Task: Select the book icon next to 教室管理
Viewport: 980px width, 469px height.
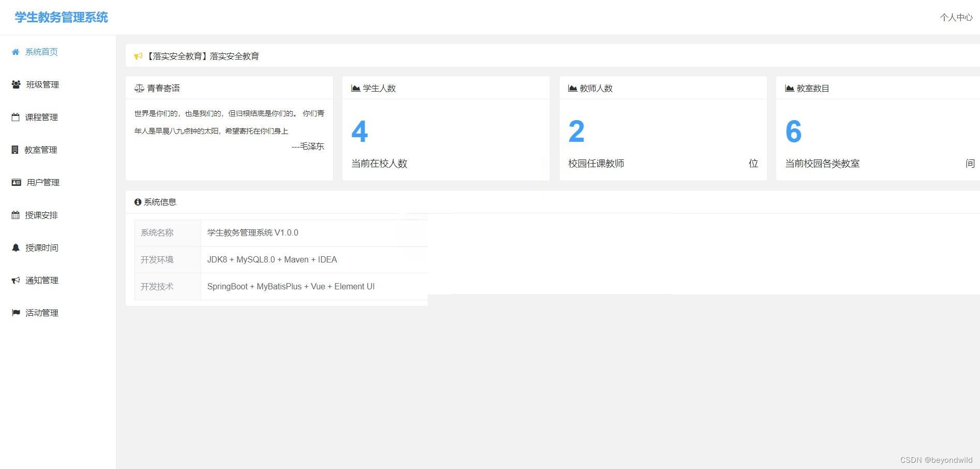Action: (15, 150)
